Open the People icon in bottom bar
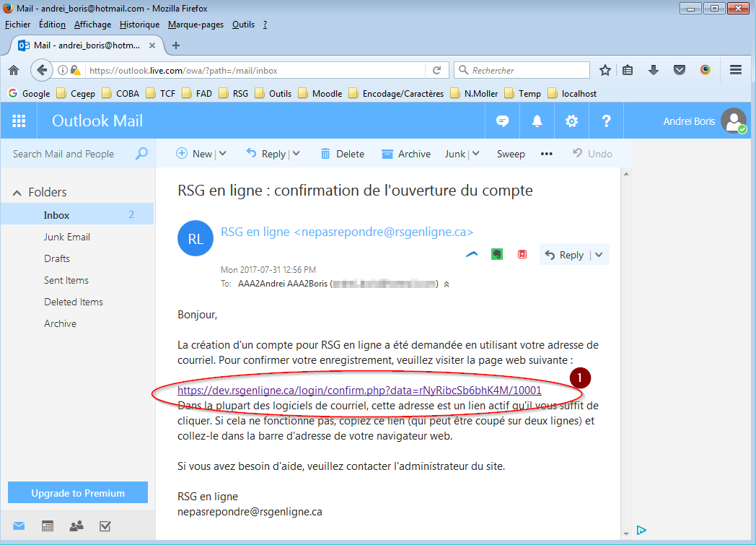 pos(76,526)
